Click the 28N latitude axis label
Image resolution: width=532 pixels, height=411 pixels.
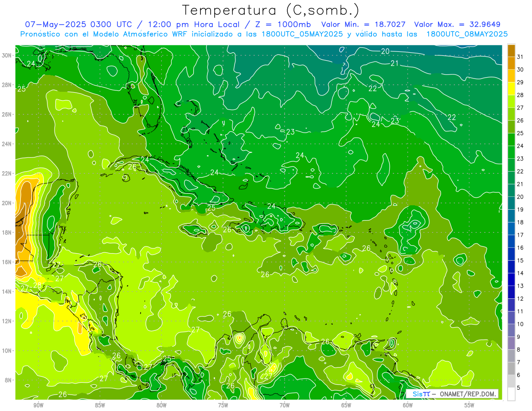[x=7, y=85]
